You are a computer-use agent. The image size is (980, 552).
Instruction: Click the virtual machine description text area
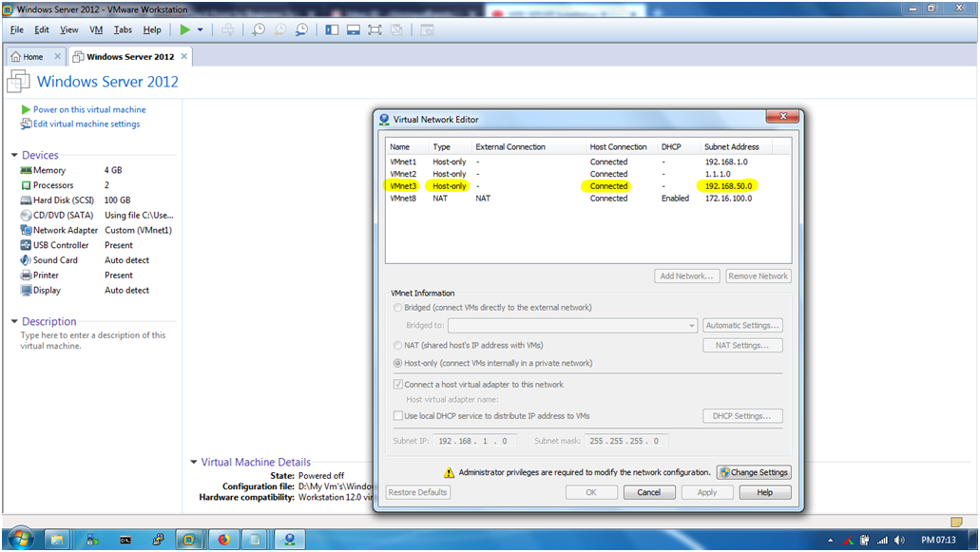pos(93,340)
